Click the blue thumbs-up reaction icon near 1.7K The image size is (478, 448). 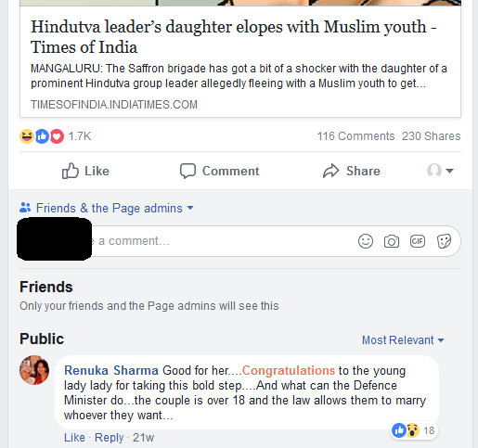coord(42,136)
